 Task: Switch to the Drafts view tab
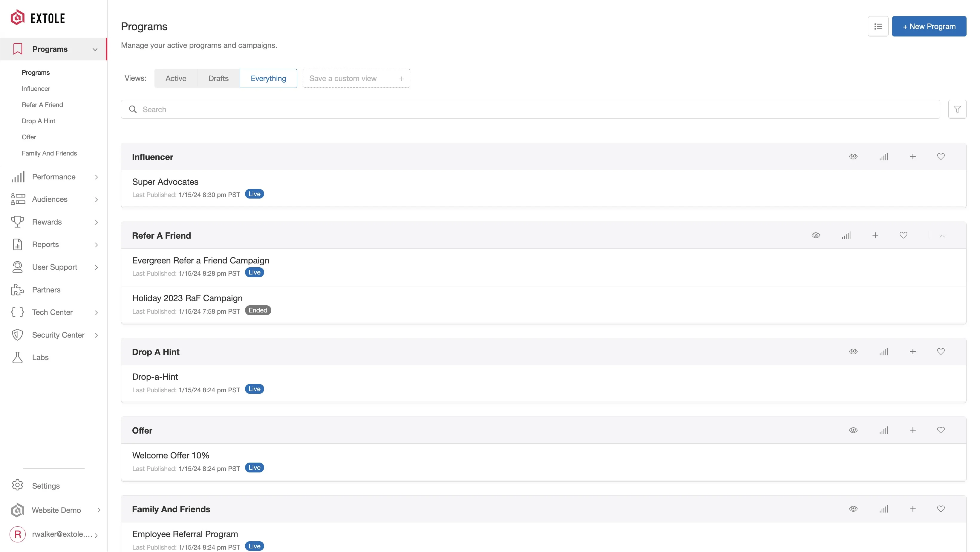click(218, 78)
